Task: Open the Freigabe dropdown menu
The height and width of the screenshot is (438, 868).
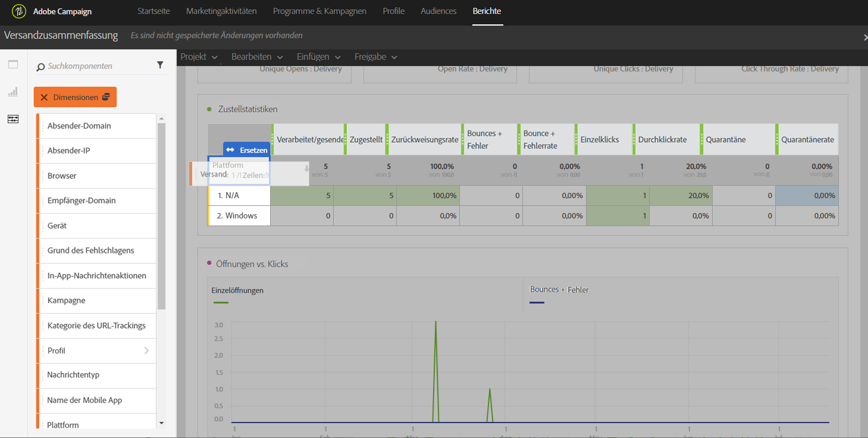Action: click(x=376, y=57)
